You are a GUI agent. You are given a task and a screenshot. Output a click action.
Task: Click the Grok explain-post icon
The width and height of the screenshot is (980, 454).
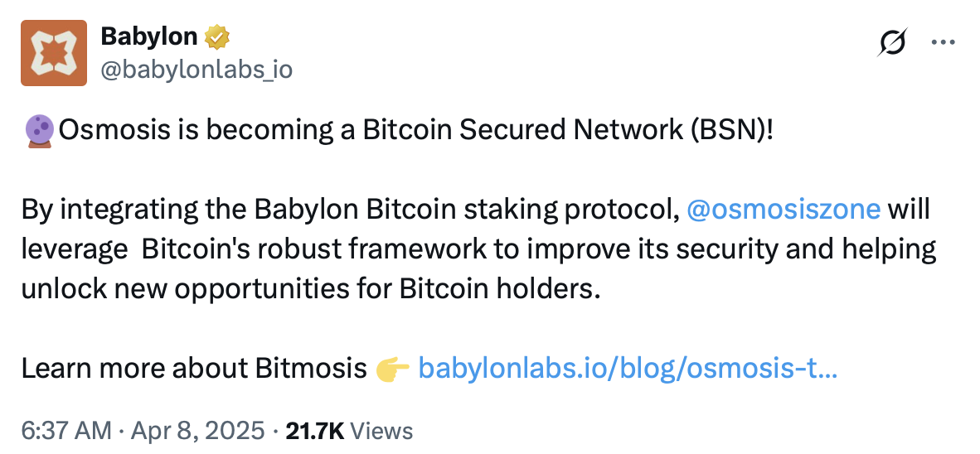click(892, 43)
